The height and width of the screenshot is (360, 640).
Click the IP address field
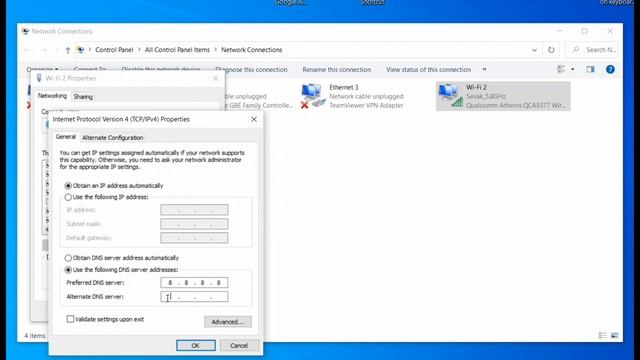[194, 210]
